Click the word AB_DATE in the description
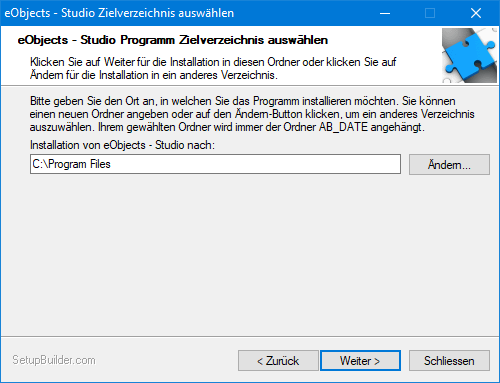 tap(343, 127)
